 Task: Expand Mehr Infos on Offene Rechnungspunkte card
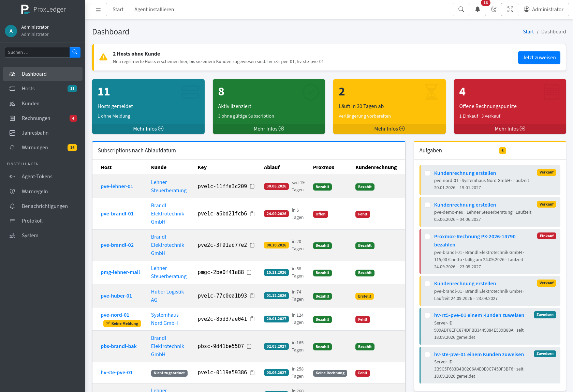coord(510,129)
